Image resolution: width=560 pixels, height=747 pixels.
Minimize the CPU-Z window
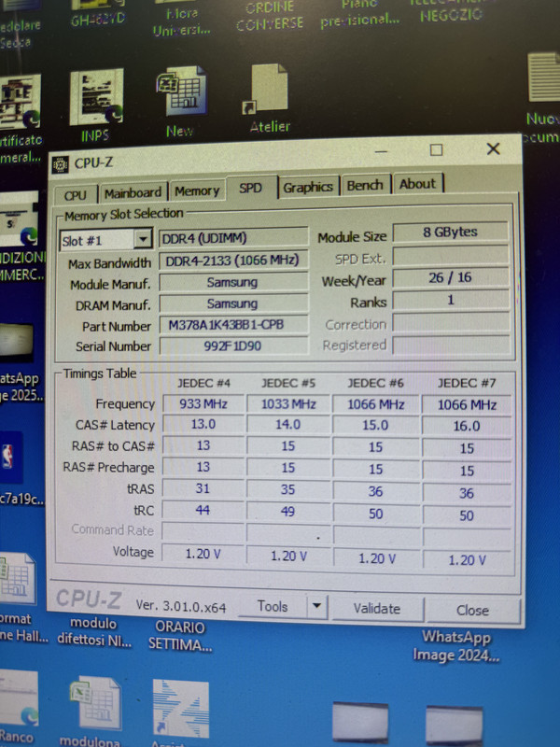(x=381, y=151)
